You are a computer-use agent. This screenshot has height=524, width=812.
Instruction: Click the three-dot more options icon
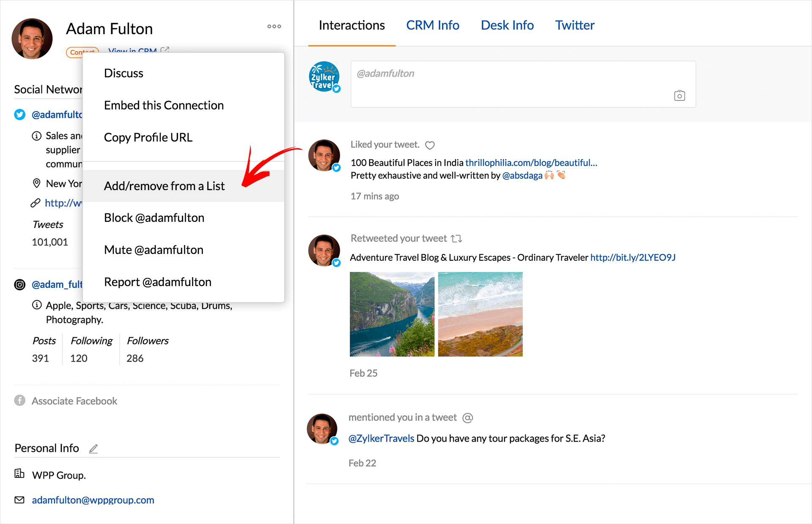(274, 26)
